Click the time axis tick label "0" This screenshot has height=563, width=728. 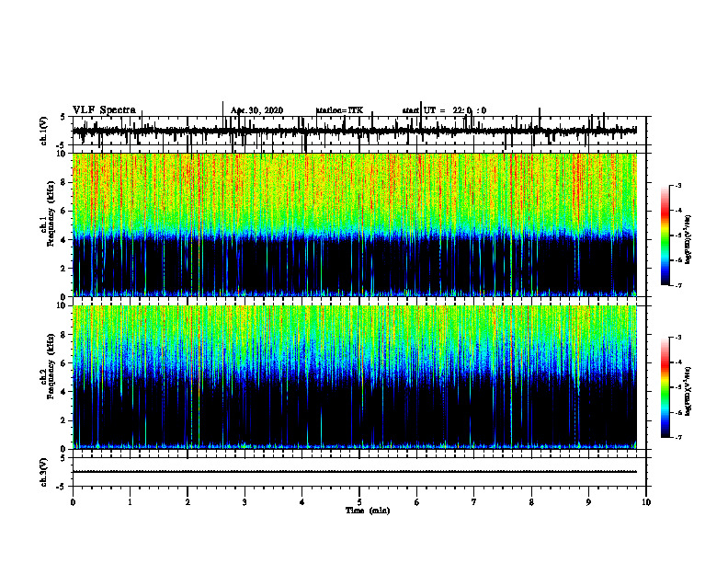coord(73,502)
